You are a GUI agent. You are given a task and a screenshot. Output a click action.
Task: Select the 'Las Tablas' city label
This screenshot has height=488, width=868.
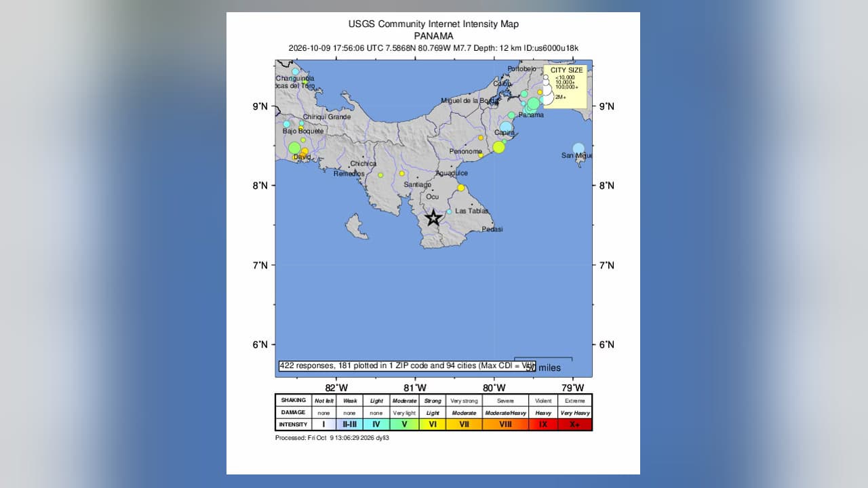(472, 211)
